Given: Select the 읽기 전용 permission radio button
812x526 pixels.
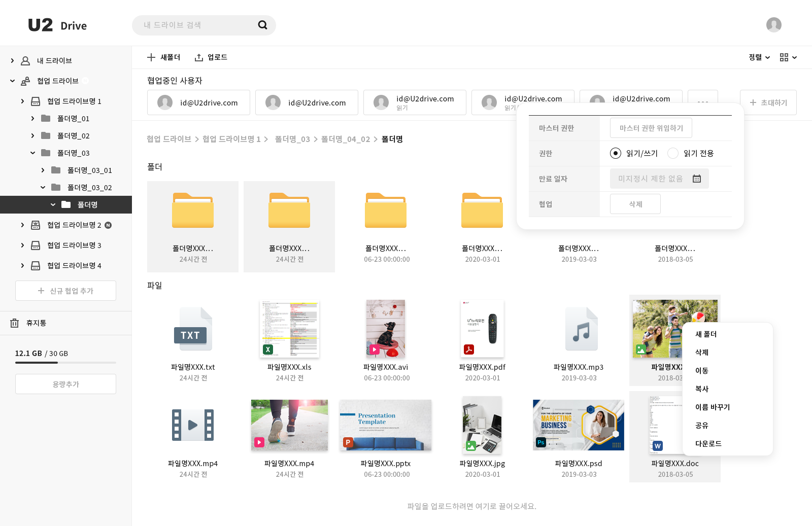Looking at the screenshot, I should pos(673,153).
